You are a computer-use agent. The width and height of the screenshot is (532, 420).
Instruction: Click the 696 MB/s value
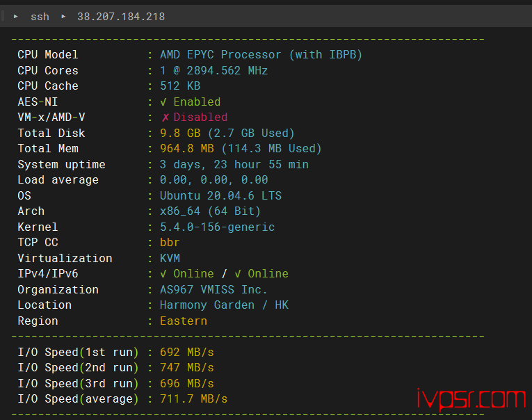pyautogui.click(x=187, y=383)
